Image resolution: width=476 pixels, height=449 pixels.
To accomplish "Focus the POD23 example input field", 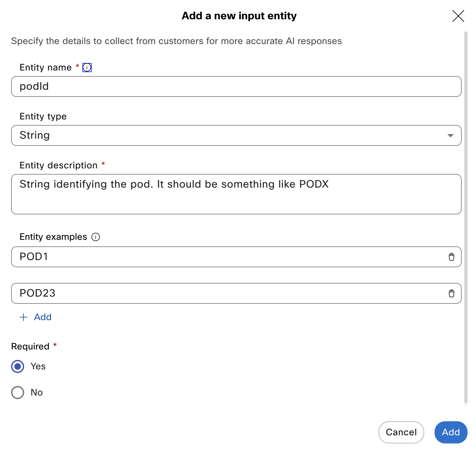I will point(228,293).
